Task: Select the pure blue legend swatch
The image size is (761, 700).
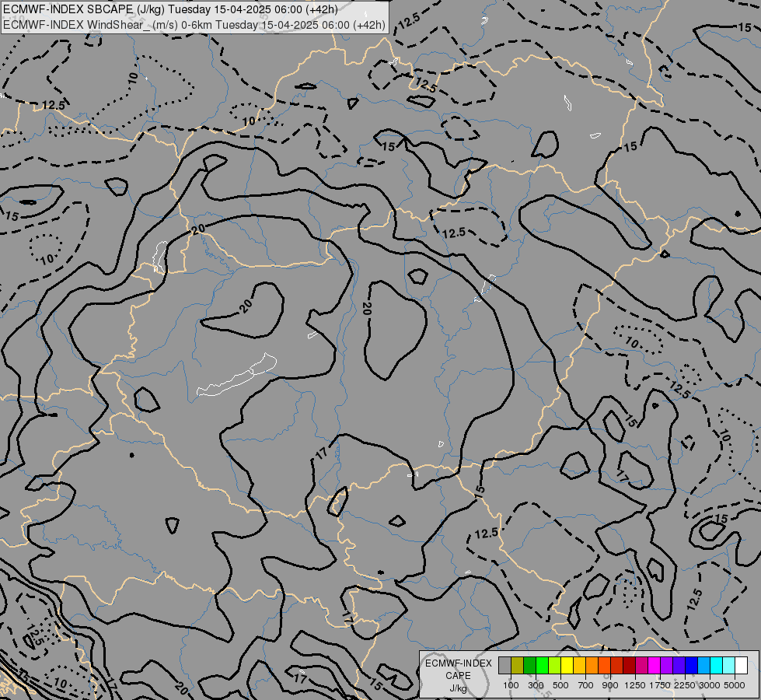Action: tap(692, 665)
